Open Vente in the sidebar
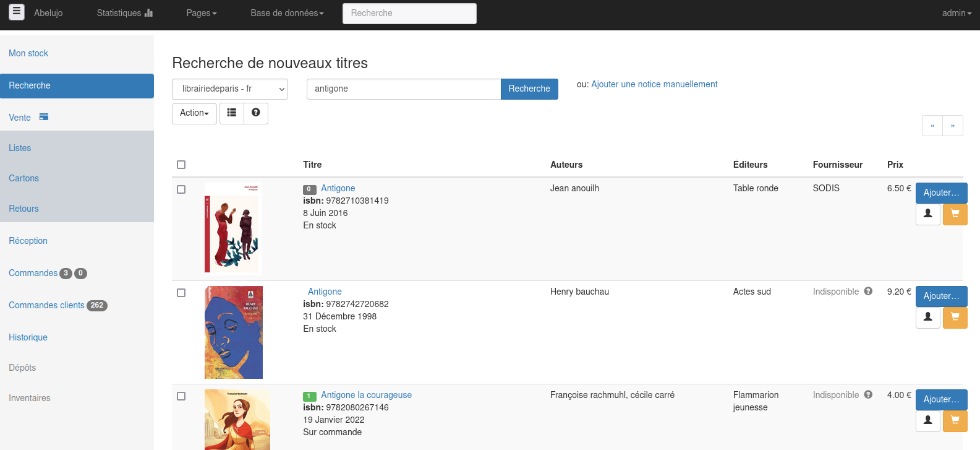 point(20,118)
